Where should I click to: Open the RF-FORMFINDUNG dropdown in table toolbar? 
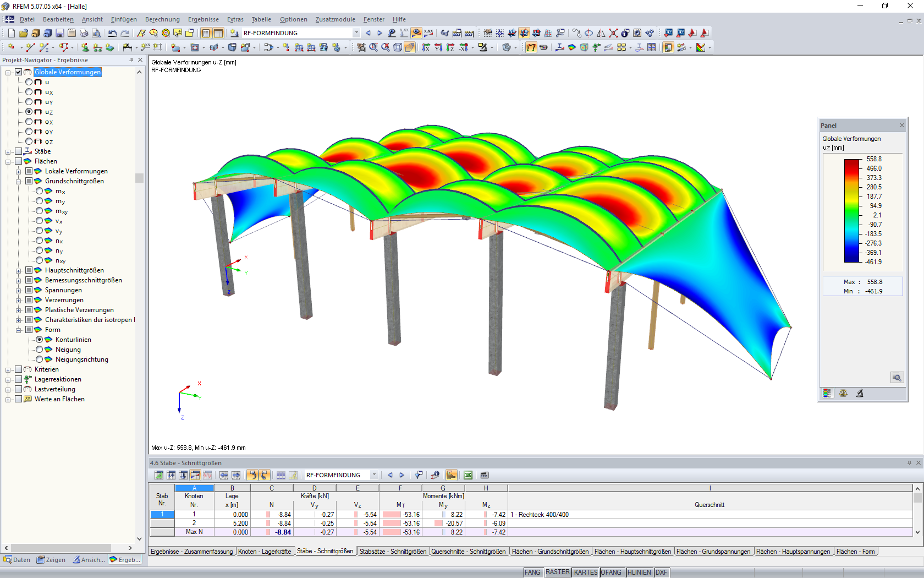[x=374, y=475]
